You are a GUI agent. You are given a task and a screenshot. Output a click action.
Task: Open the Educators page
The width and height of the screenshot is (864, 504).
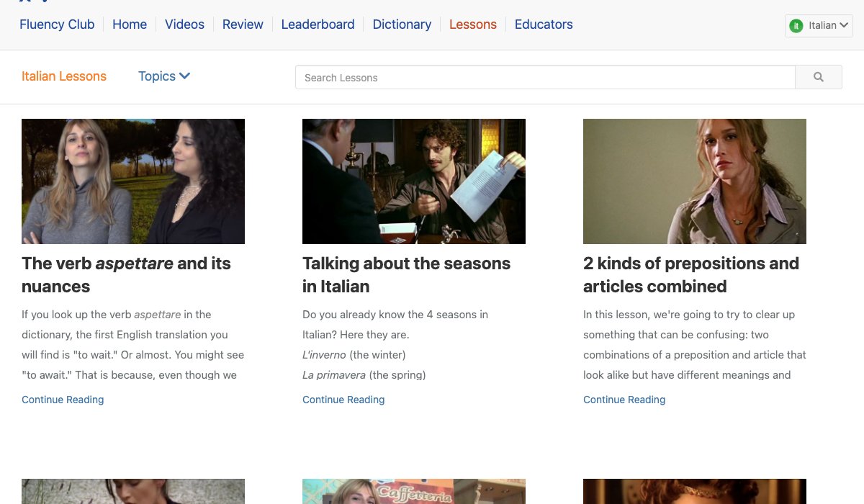click(544, 24)
